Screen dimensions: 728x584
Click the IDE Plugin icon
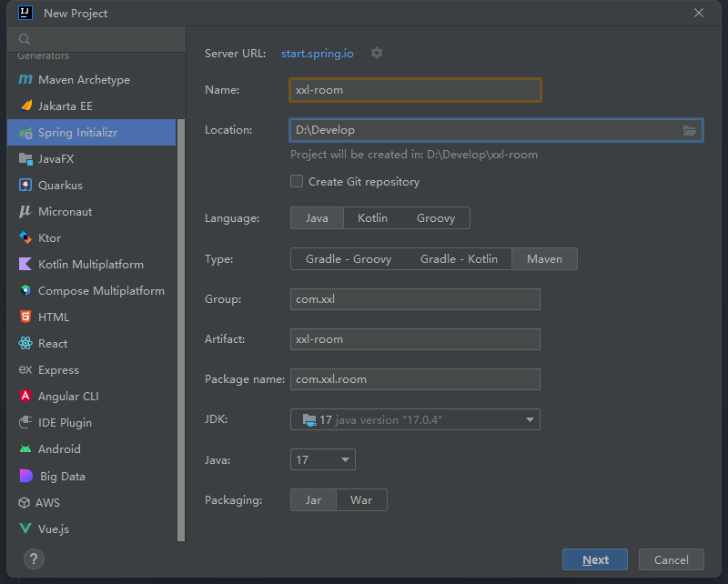click(25, 422)
